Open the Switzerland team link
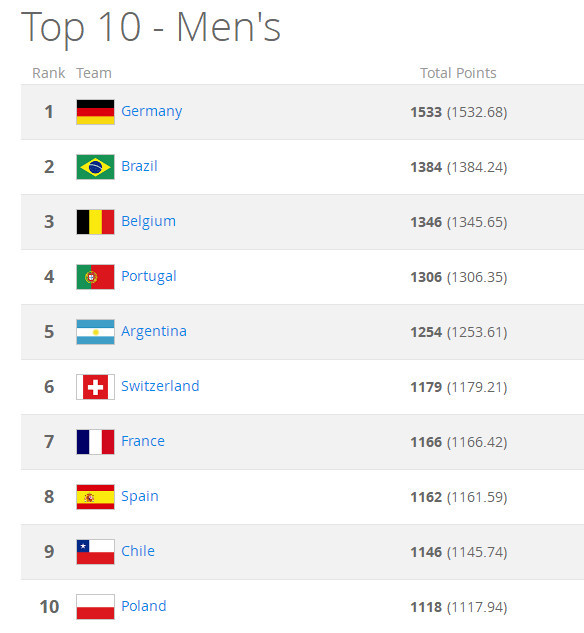Screen dimensions: 584x633 (160, 386)
